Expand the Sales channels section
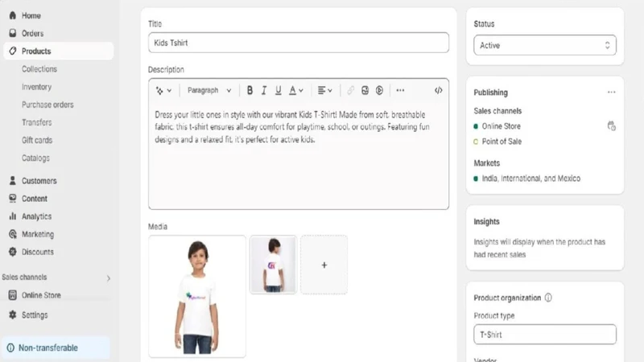644x362 pixels. 109,278
